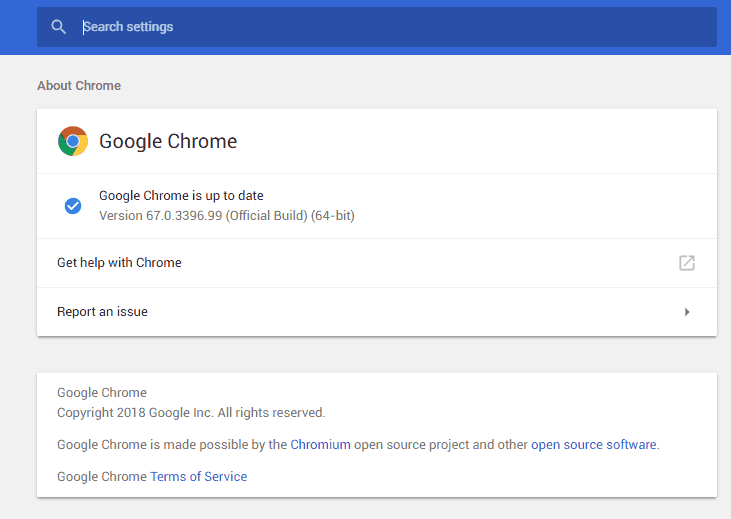
Task: Focus the Search settings field
Action: (377, 27)
